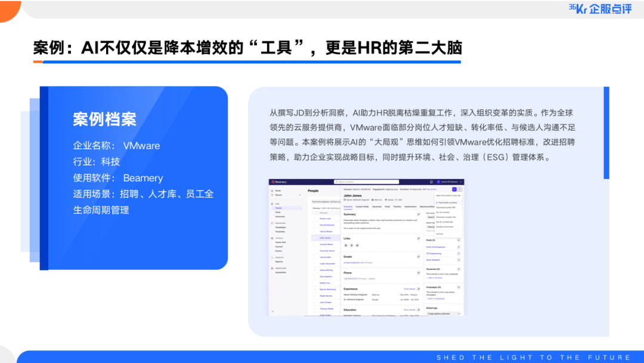The width and height of the screenshot is (644, 363).
Task: Switch to the Attachments tab
Action: [x=410, y=207]
